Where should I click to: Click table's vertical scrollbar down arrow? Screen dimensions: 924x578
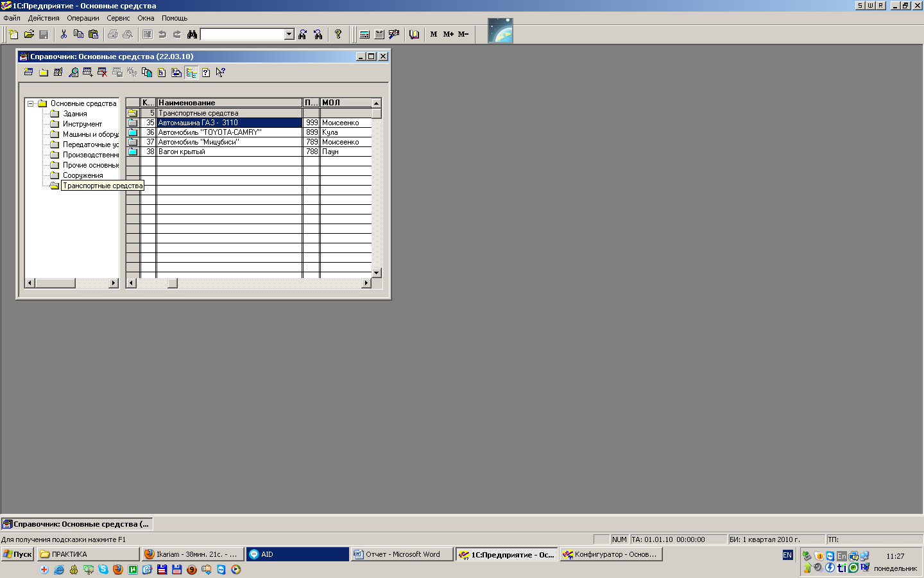pyautogui.click(x=377, y=273)
